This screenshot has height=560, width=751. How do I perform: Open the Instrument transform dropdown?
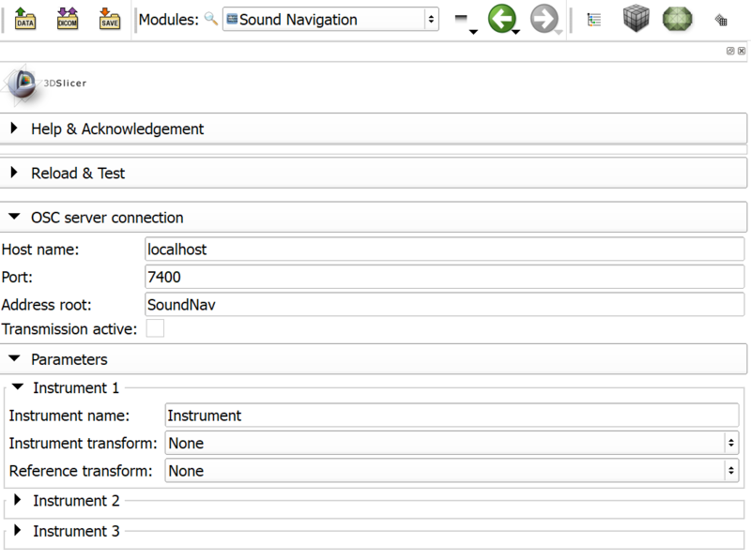tap(452, 443)
